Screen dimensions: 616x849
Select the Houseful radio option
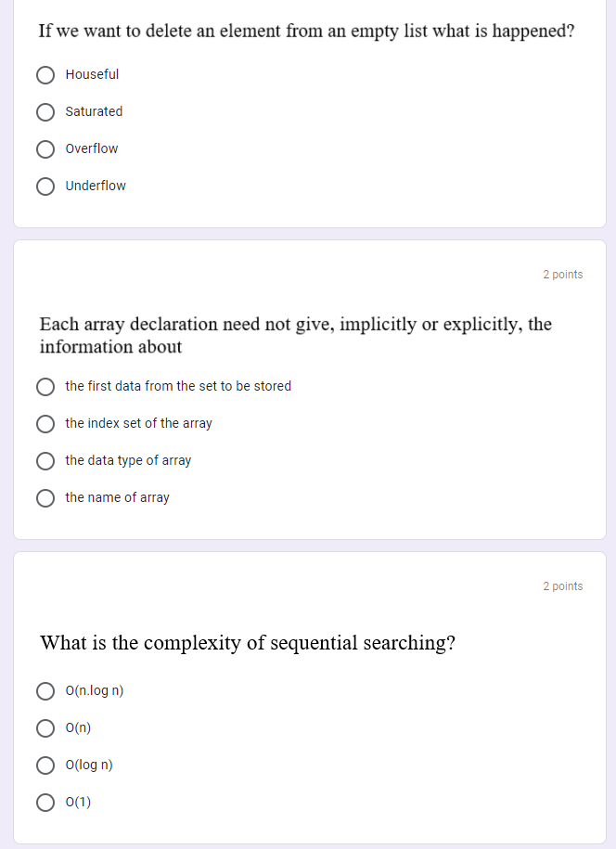point(45,75)
